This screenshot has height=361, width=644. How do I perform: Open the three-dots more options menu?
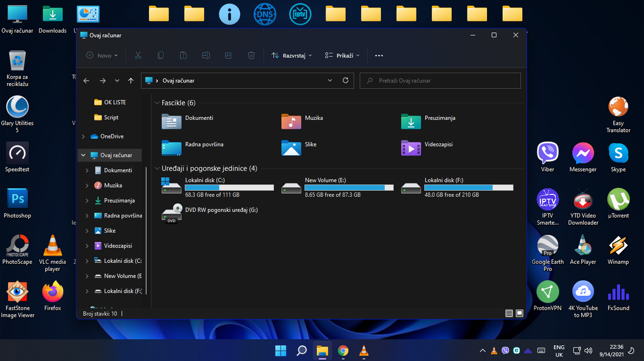click(379, 55)
